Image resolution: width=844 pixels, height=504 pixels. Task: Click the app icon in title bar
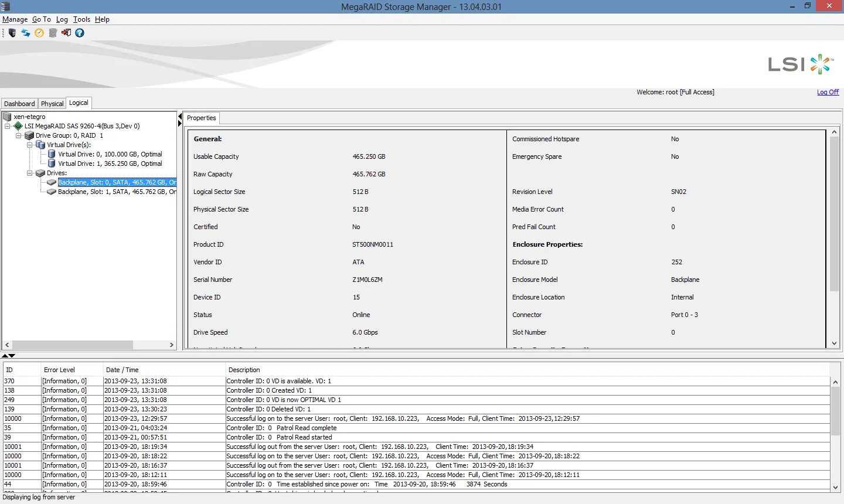(x=5, y=6)
